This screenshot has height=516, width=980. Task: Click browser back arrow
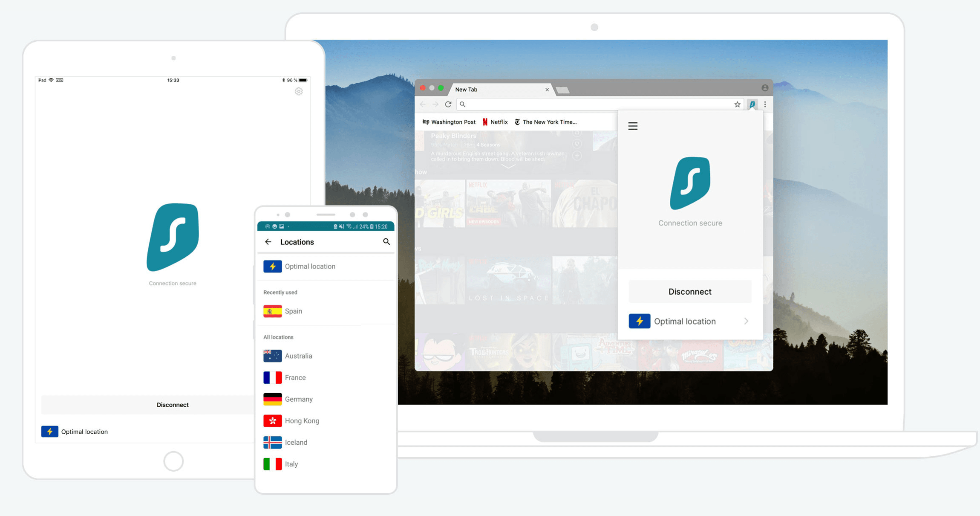coord(423,104)
